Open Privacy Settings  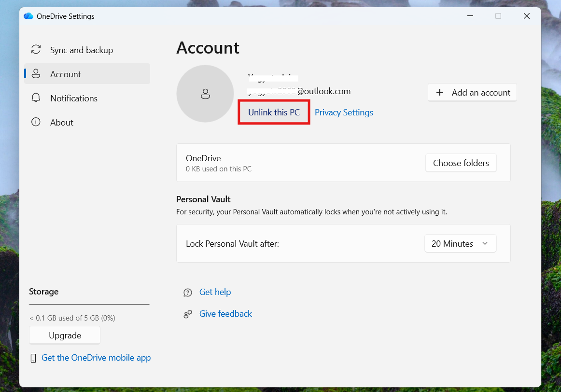click(344, 112)
